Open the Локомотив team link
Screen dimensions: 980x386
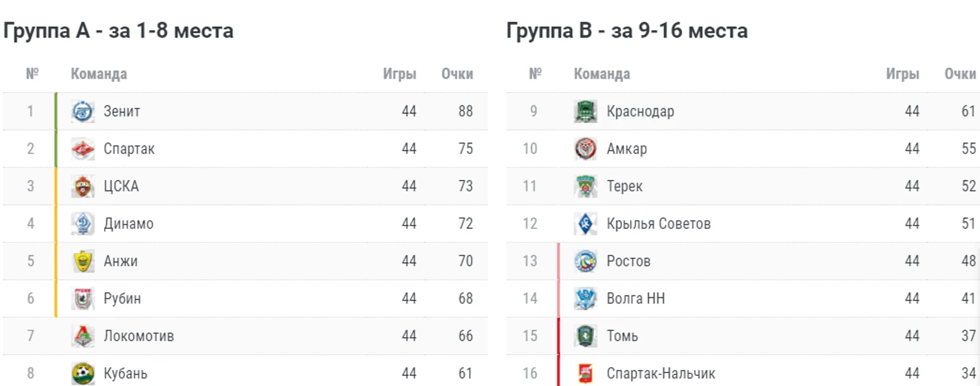[x=138, y=336]
